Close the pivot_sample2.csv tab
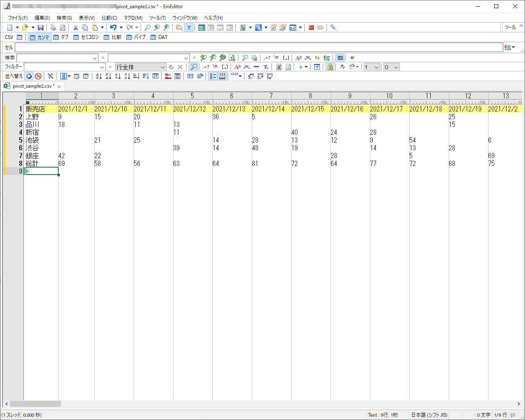 click(59, 86)
